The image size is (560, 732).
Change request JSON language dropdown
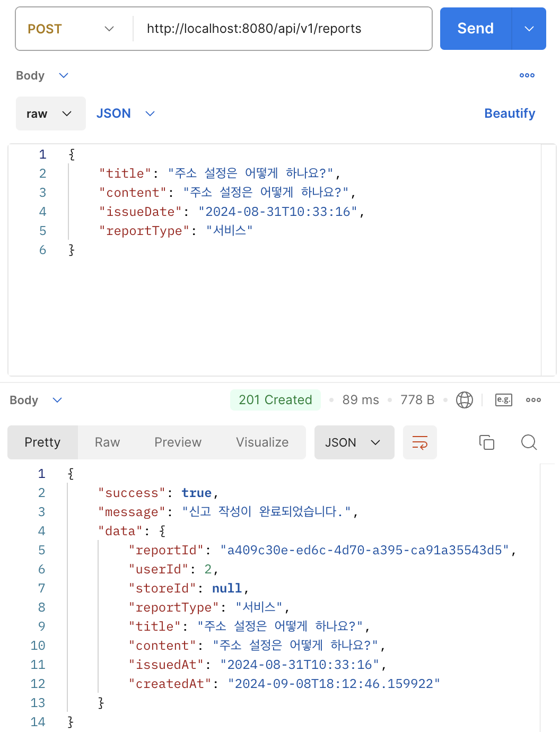[x=125, y=114]
